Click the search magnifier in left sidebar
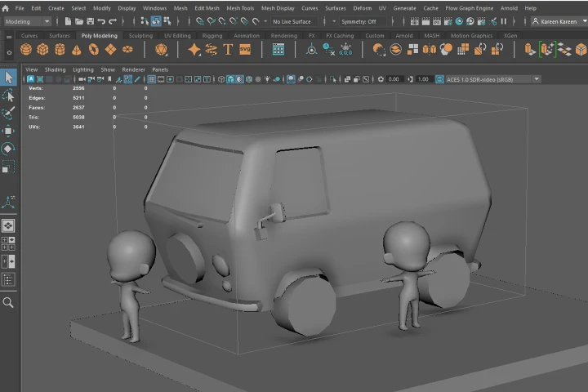Screen dimensions: 588x392 8,302
